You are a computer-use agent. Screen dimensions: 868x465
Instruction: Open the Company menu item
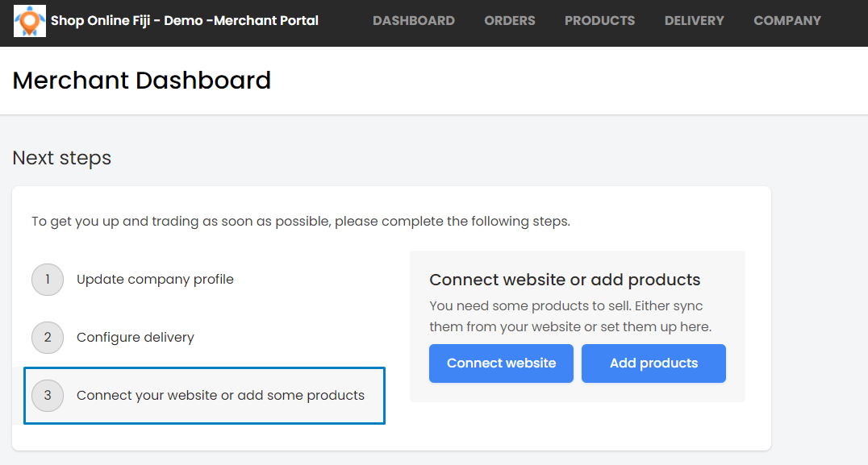[787, 21]
